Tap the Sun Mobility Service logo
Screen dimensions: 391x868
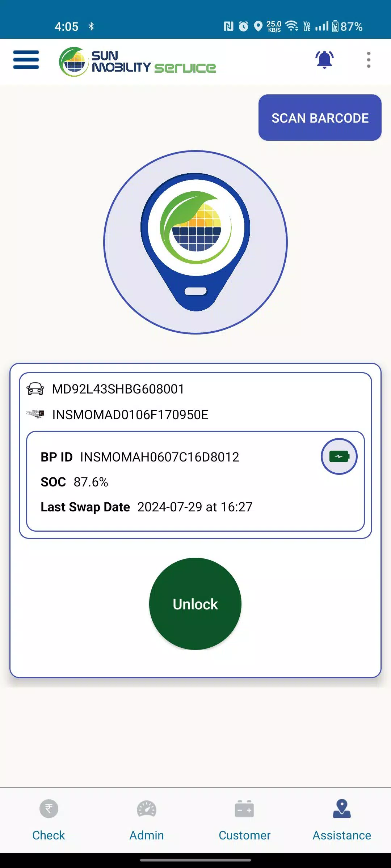click(x=137, y=62)
